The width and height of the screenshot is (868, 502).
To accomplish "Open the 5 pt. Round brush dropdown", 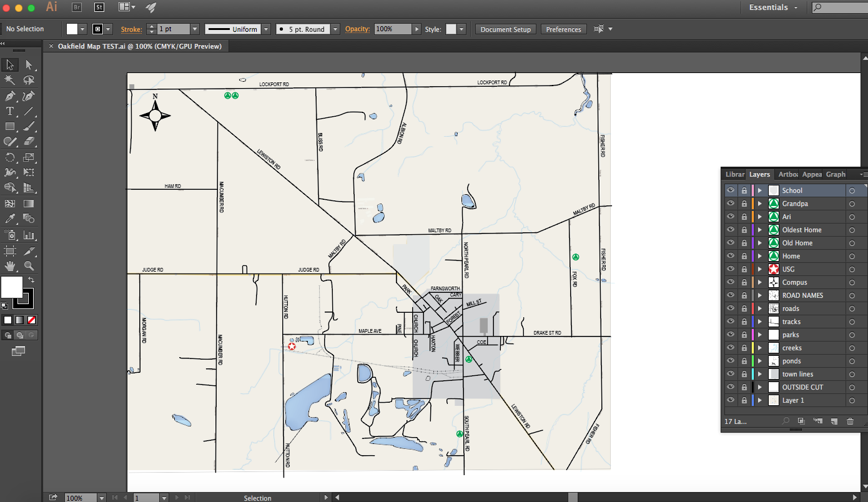I will 335,29.
